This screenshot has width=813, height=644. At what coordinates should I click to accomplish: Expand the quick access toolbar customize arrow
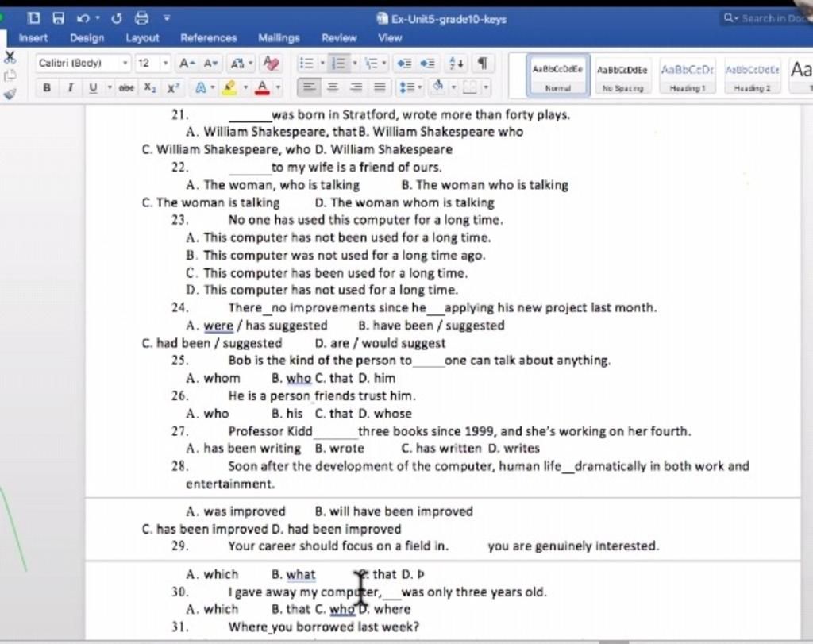(x=167, y=18)
